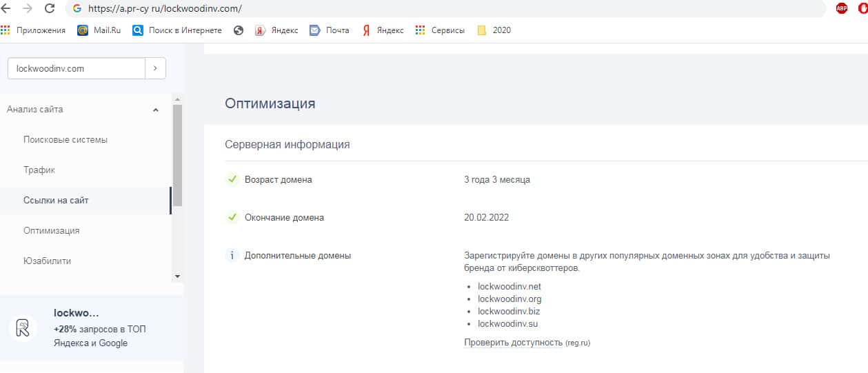This screenshot has width=868, height=373.
Task: Click the lockwoodinv.com search field
Action: 76,68
